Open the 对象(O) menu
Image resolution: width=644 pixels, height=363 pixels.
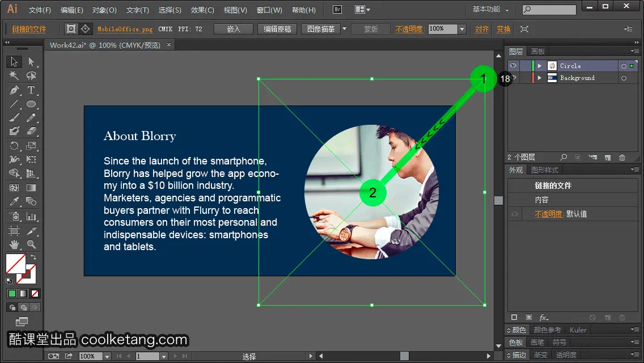[104, 10]
